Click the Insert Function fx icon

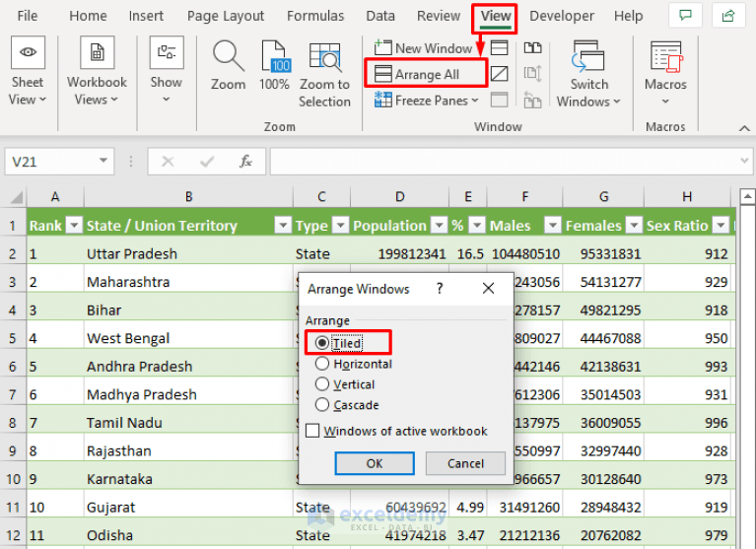[245, 162]
